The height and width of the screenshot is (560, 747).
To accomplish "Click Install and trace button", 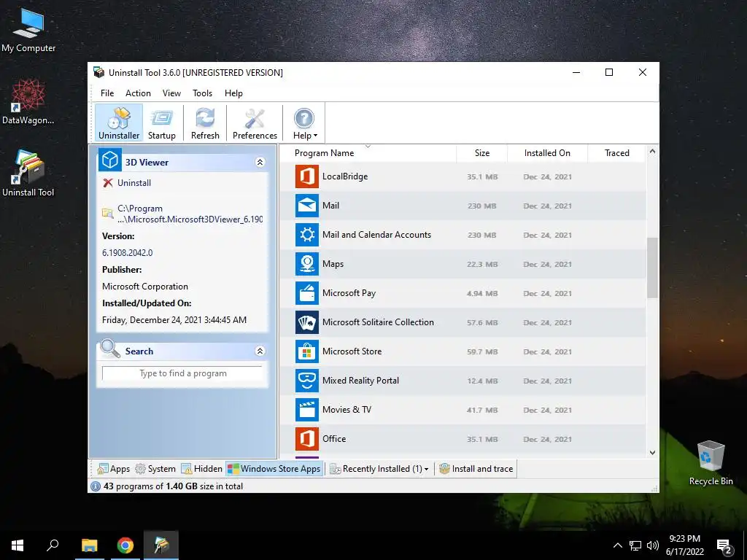I will 476,469.
